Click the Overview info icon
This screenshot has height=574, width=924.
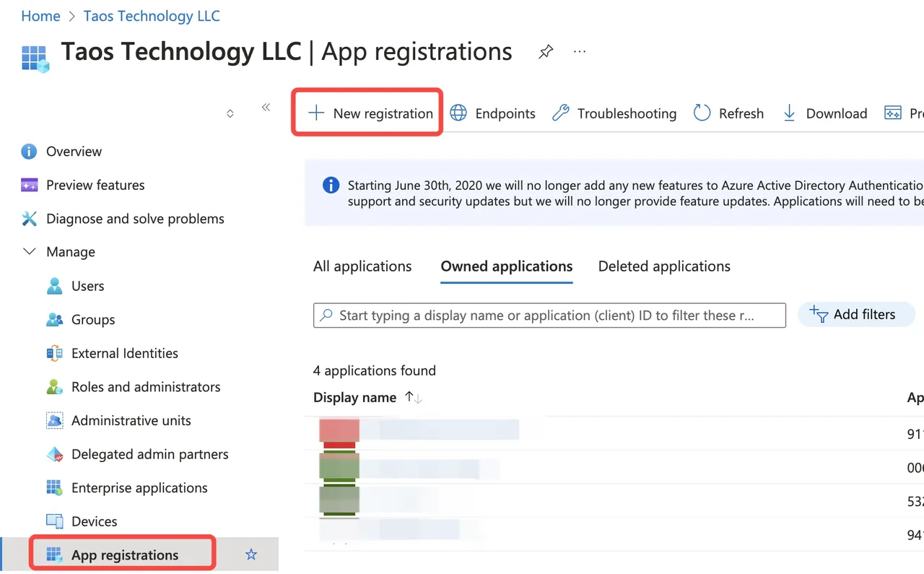pos(30,152)
